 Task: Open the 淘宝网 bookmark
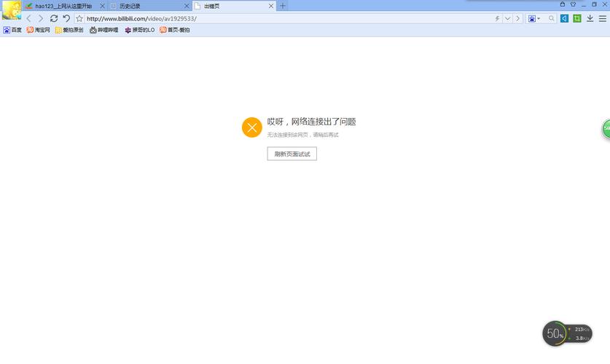coord(39,30)
